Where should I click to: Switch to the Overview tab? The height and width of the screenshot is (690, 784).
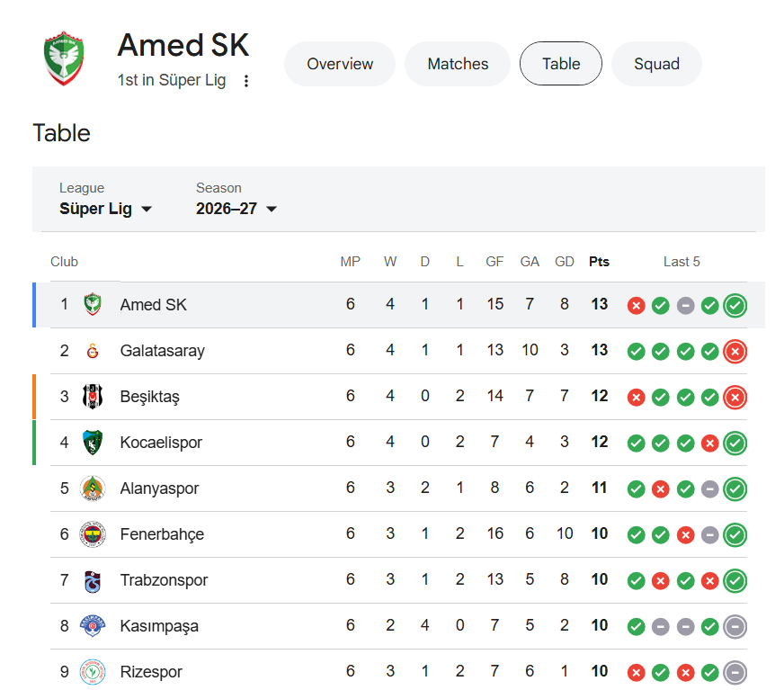point(340,64)
